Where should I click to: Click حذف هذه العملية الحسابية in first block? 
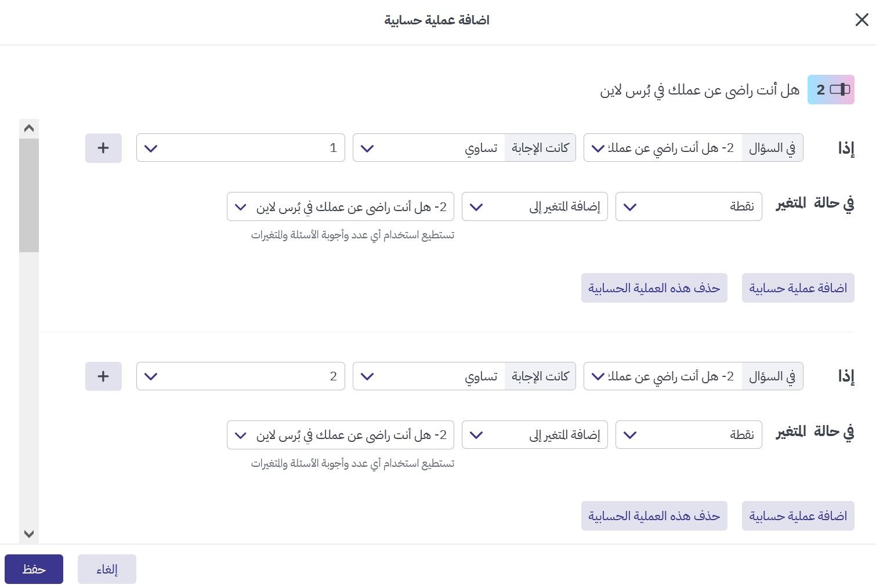(x=654, y=288)
